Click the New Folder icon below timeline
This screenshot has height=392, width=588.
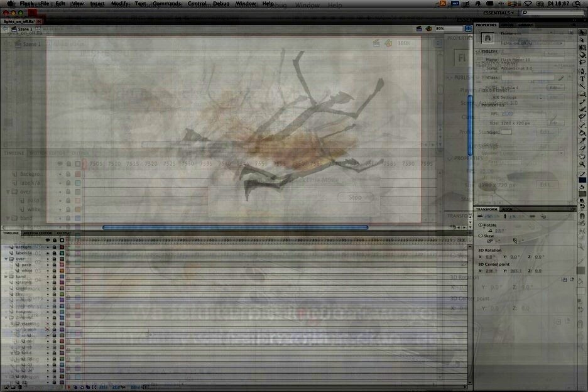tap(13, 387)
